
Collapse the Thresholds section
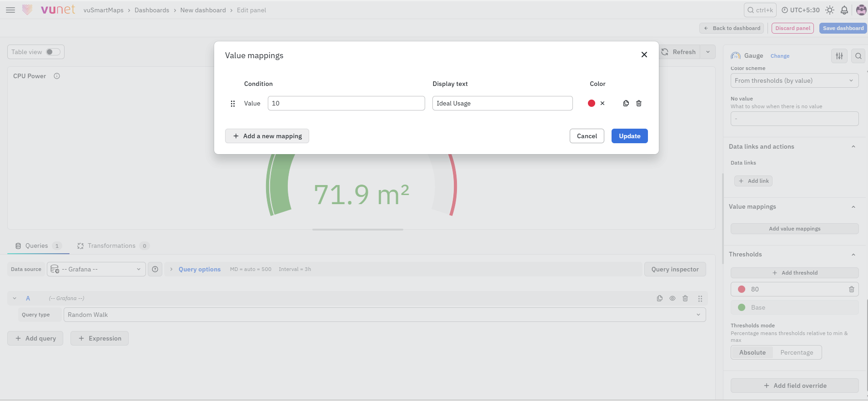tap(853, 255)
